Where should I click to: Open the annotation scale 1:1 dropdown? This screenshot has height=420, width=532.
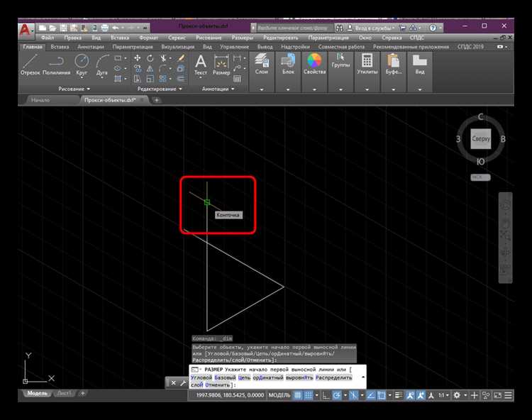(x=443, y=395)
